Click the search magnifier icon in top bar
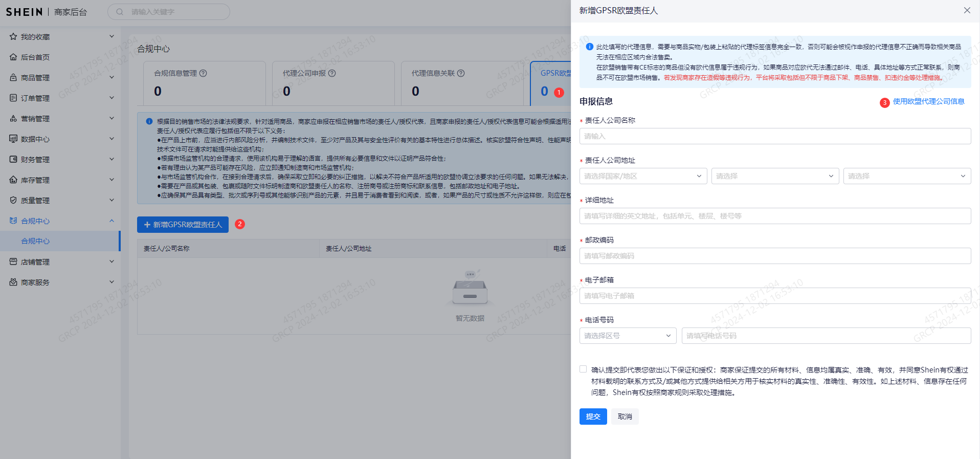 tap(120, 12)
